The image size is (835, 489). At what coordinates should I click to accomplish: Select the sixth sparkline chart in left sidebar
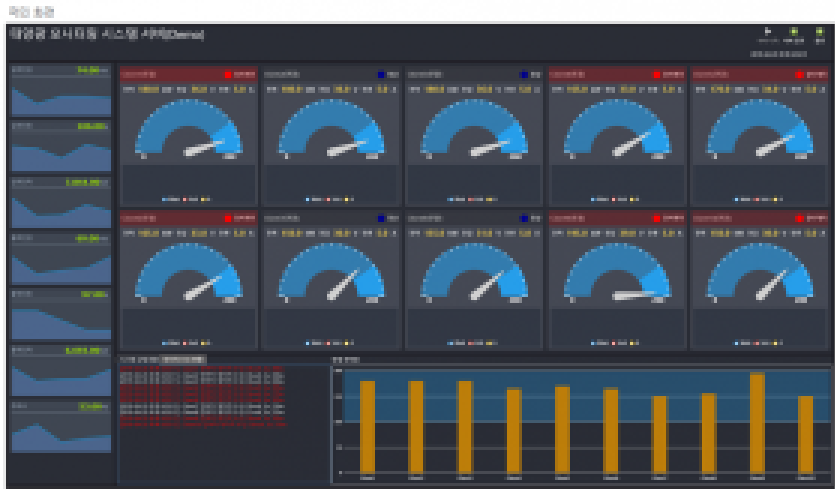click(61, 377)
